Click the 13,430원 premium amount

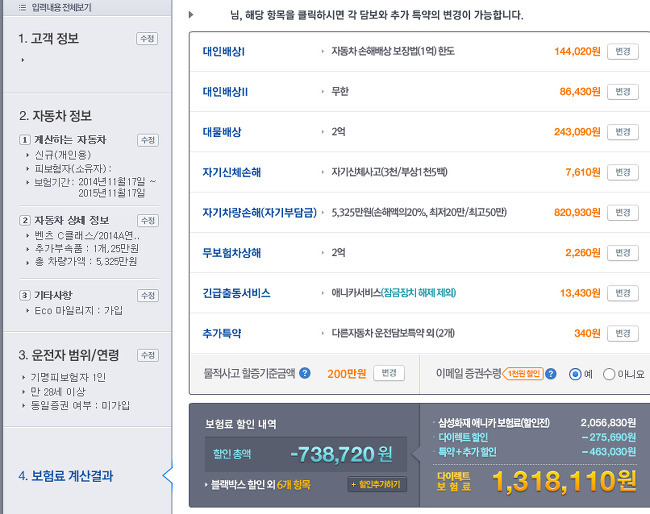pos(580,293)
